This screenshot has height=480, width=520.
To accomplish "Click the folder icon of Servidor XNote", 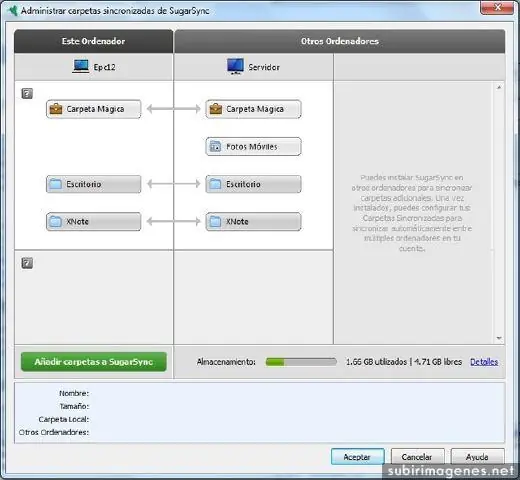I will (215, 222).
